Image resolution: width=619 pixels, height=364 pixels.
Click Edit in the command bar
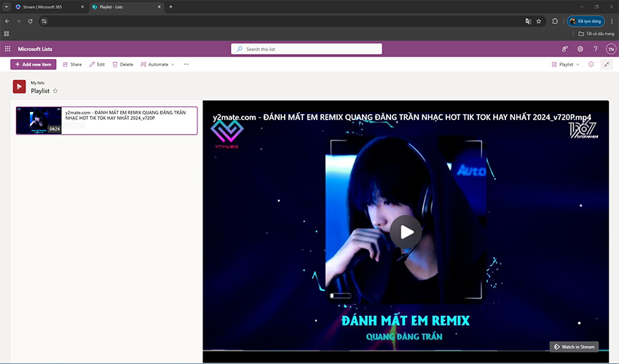point(97,64)
